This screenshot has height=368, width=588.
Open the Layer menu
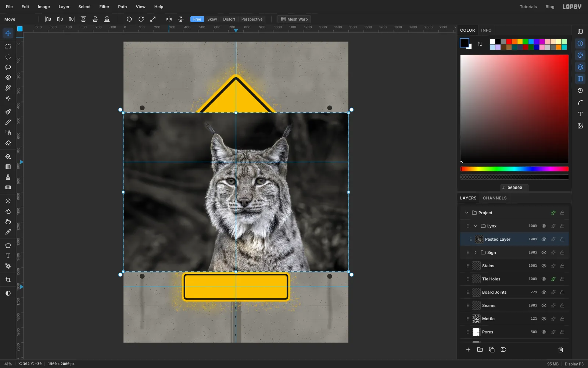[64, 7]
